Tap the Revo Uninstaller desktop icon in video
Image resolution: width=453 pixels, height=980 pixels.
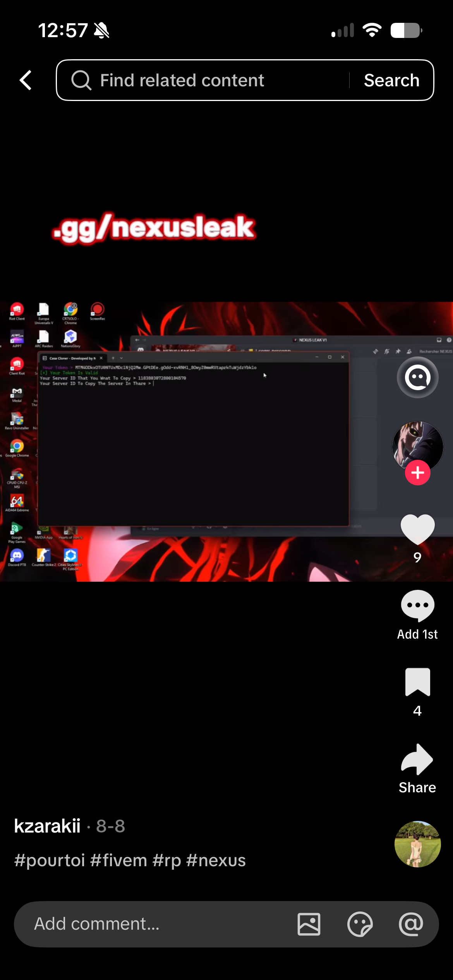pos(17,421)
